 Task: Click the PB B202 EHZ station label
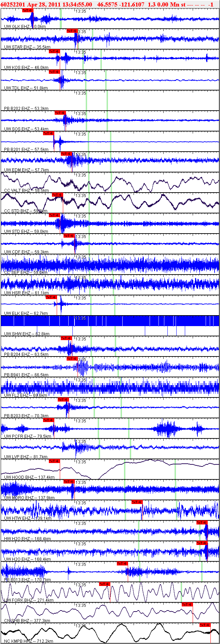click(x=26, y=109)
